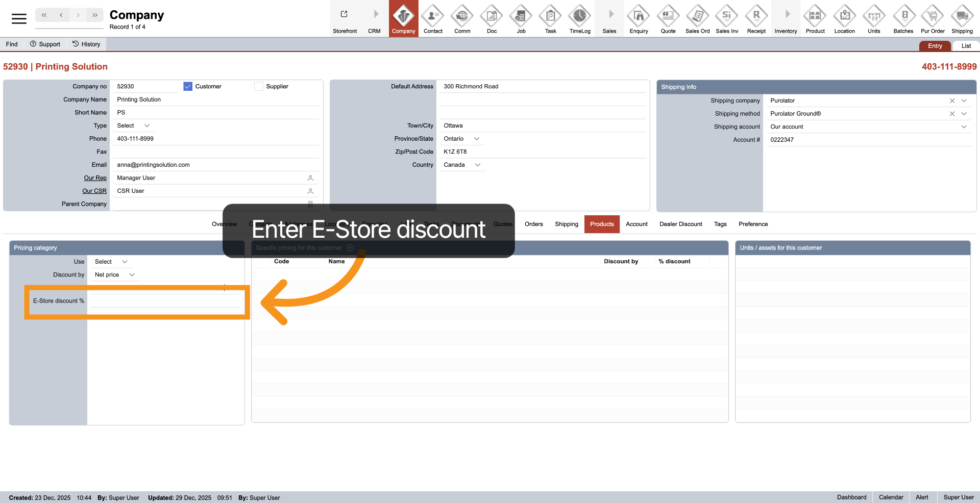Clear the Purolator shipping company selection
Screen dimensions: 980x503
pyautogui.click(x=952, y=101)
